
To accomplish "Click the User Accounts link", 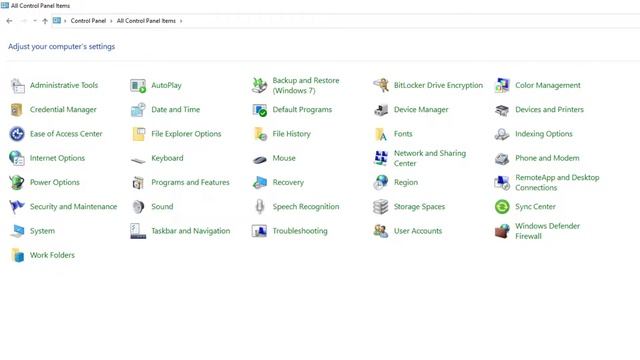I will pyautogui.click(x=418, y=231).
